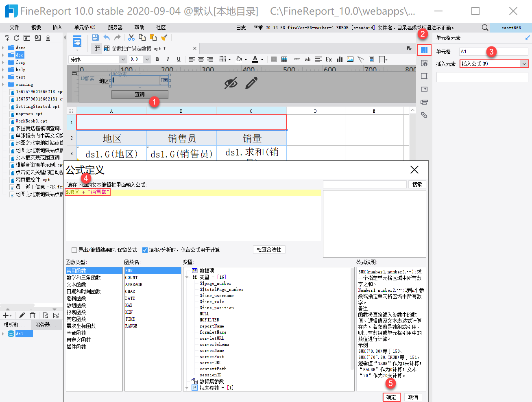Image resolution: width=532 pixels, height=402 pixels.
Task: Open the 服务器 menu
Action: (x=115, y=28)
